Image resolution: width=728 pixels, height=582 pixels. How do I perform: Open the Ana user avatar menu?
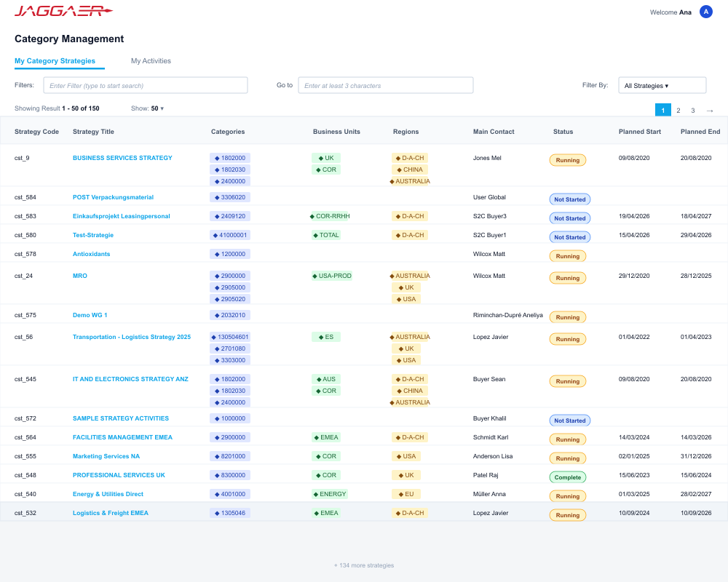point(705,12)
